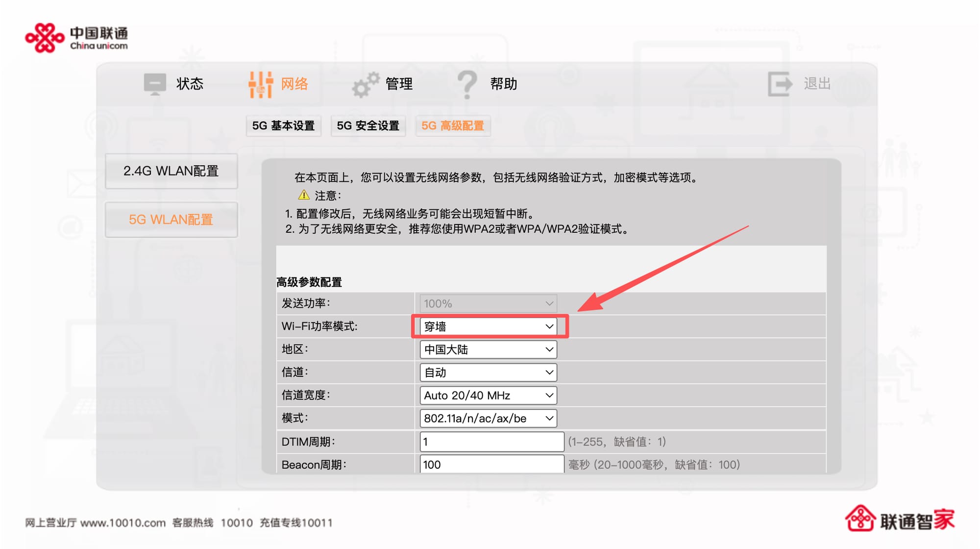Expand the 信道 channel dropdown
The image size is (980, 549).
(x=488, y=373)
